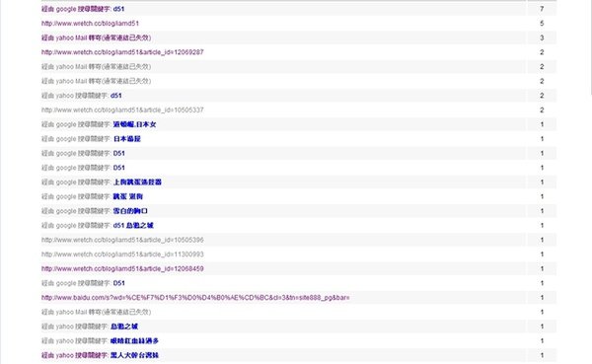Click google keyword link ending in 日本女
This screenshot has width=592, height=364.
click(99, 124)
